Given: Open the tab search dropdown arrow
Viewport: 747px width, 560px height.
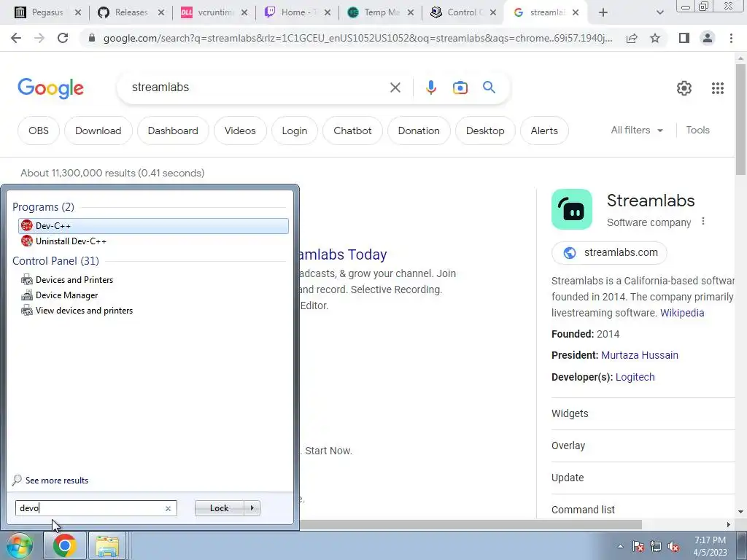Looking at the screenshot, I should coord(659,12).
